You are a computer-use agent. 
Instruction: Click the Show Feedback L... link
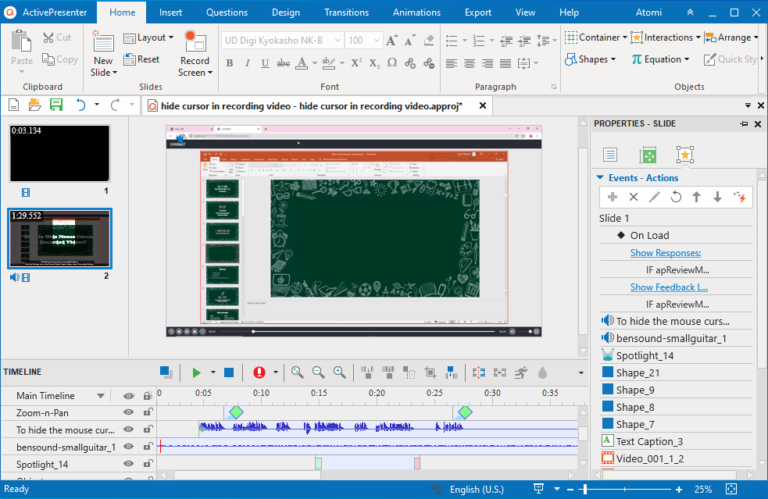(669, 287)
